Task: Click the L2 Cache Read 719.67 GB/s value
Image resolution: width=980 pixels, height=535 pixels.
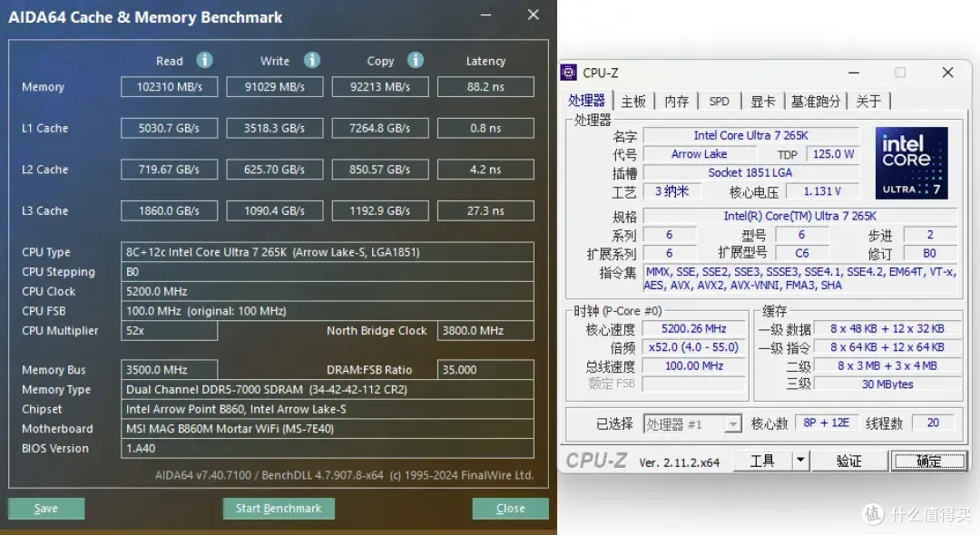Action: [170, 170]
